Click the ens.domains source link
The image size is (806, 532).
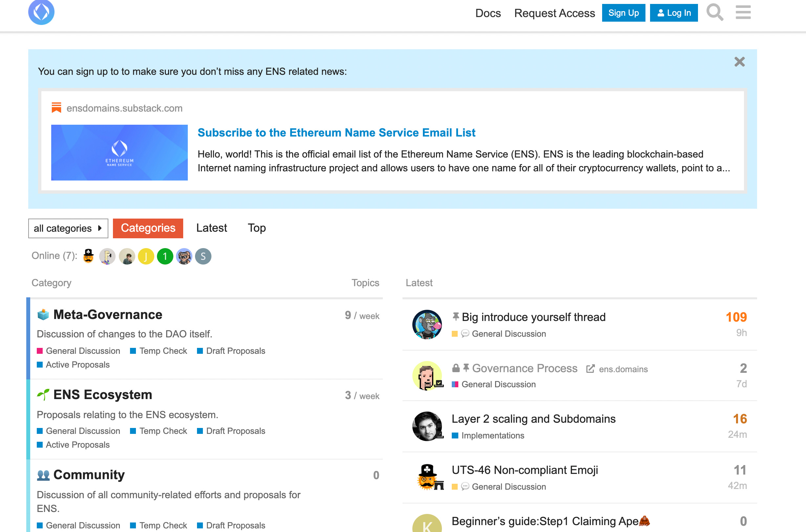point(623,369)
